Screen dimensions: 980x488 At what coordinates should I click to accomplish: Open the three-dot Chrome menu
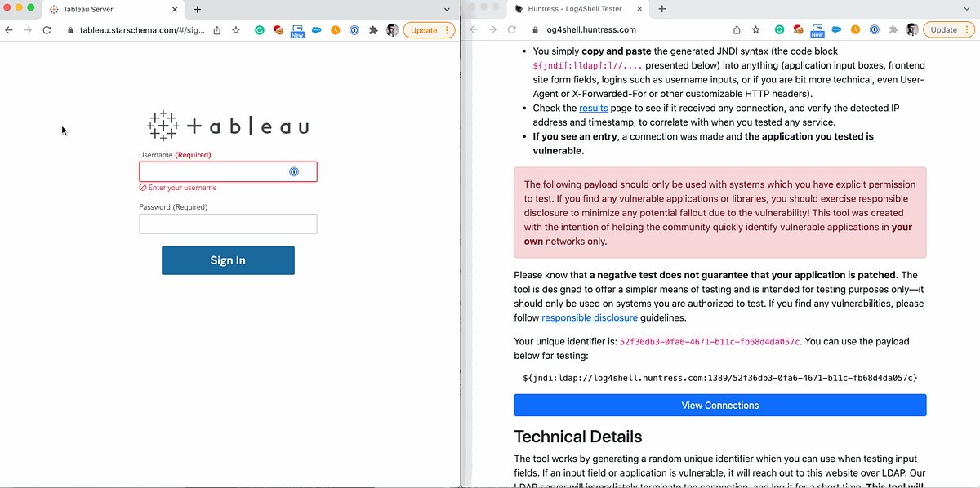coord(447,29)
